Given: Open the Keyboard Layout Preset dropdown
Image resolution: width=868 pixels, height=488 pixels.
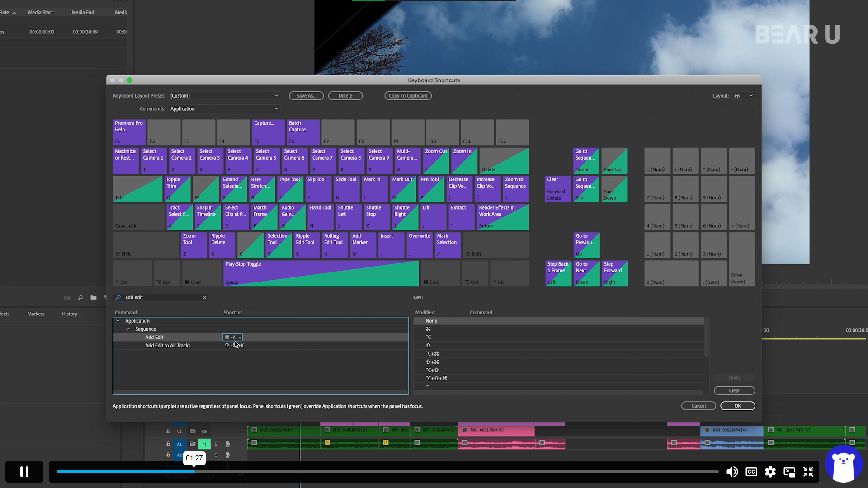Looking at the screenshot, I should [224, 96].
